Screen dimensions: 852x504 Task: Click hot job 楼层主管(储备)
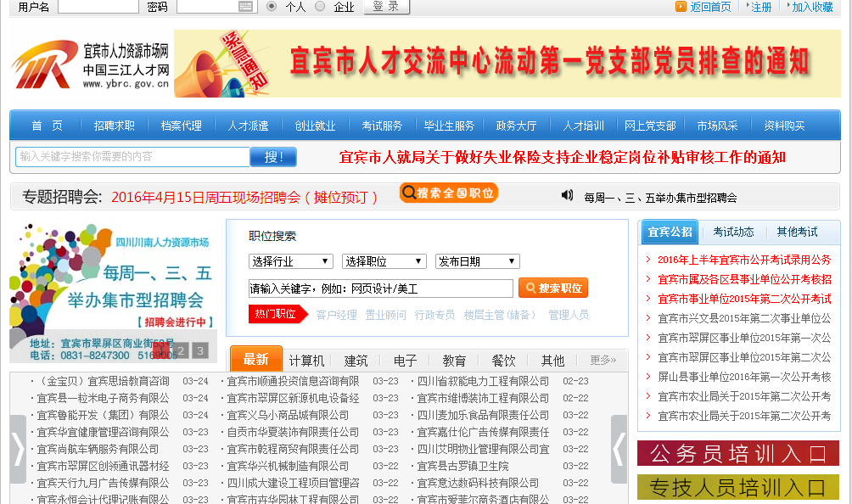pyautogui.click(x=500, y=315)
